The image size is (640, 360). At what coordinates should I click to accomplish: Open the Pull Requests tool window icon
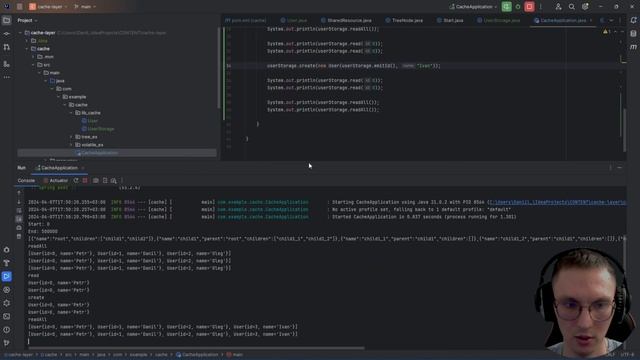7,48
